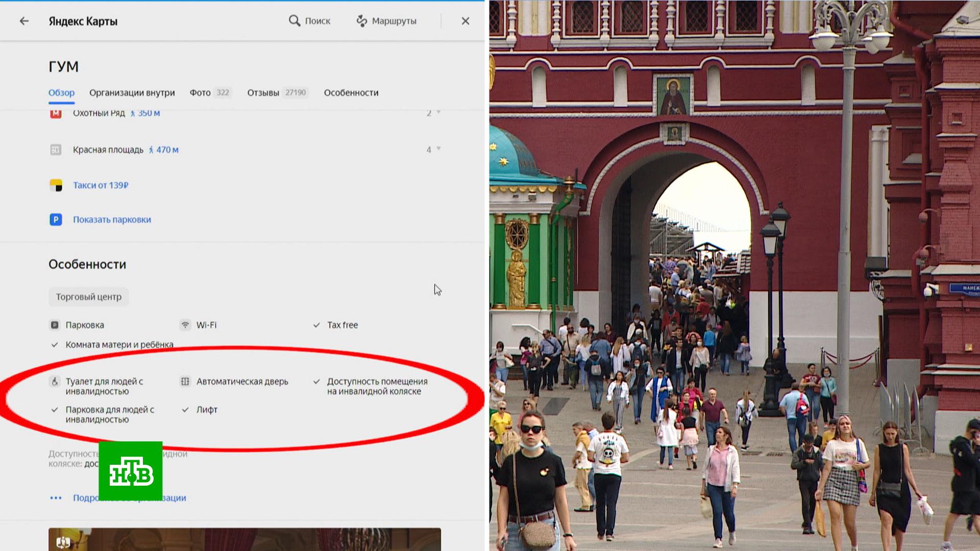This screenshot has height=551, width=980.
Task: Click the Яндекс Такси icon
Action: (x=56, y=185)
